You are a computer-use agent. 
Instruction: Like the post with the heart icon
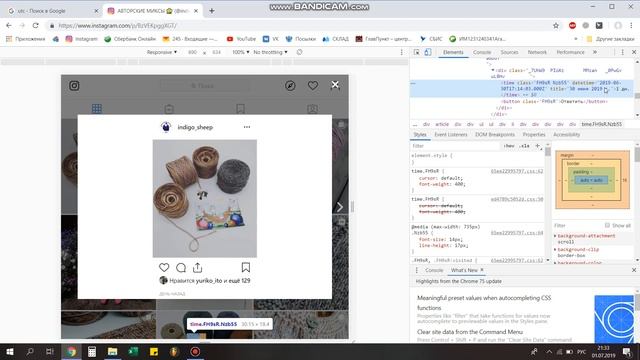tap(164, 267)
